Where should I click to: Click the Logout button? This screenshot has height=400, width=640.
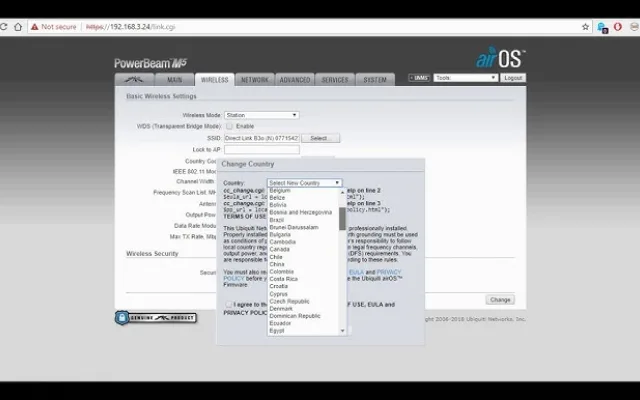tap(513, 78)
